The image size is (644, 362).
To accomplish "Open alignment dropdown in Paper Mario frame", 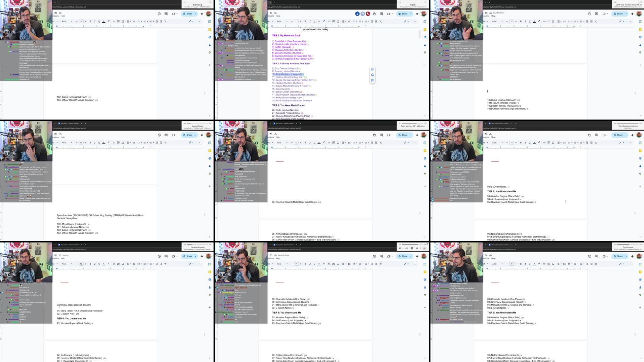I will (344, 143).
